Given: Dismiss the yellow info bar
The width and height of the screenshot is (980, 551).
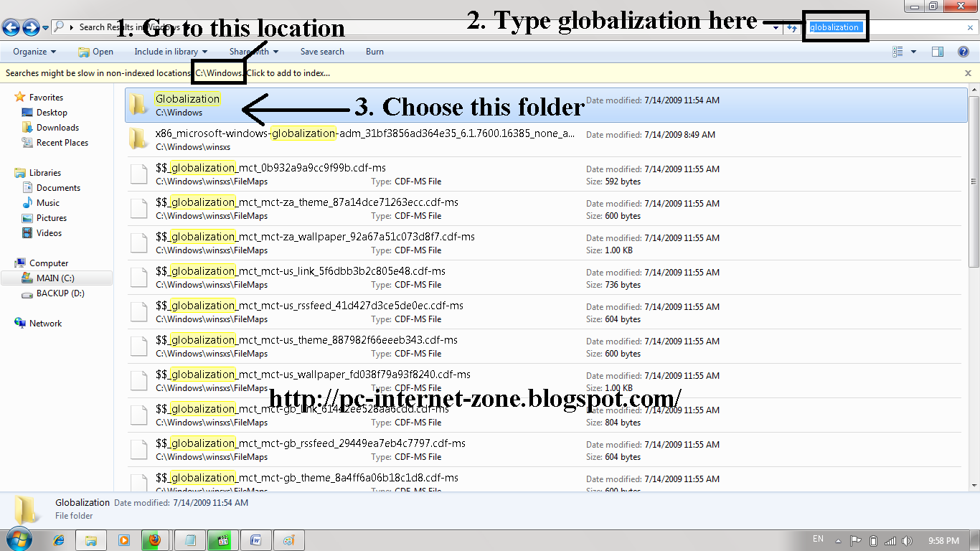Looking at the screenshot, I should 969,73.
